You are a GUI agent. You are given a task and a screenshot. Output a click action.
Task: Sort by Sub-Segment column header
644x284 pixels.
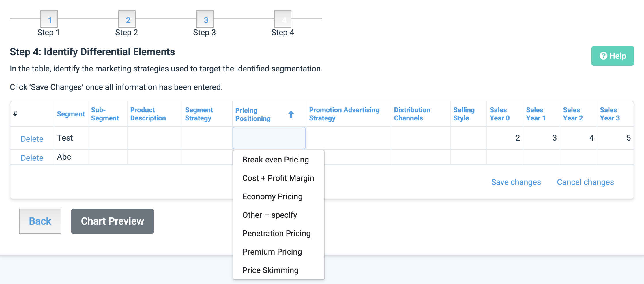point(105,114)
